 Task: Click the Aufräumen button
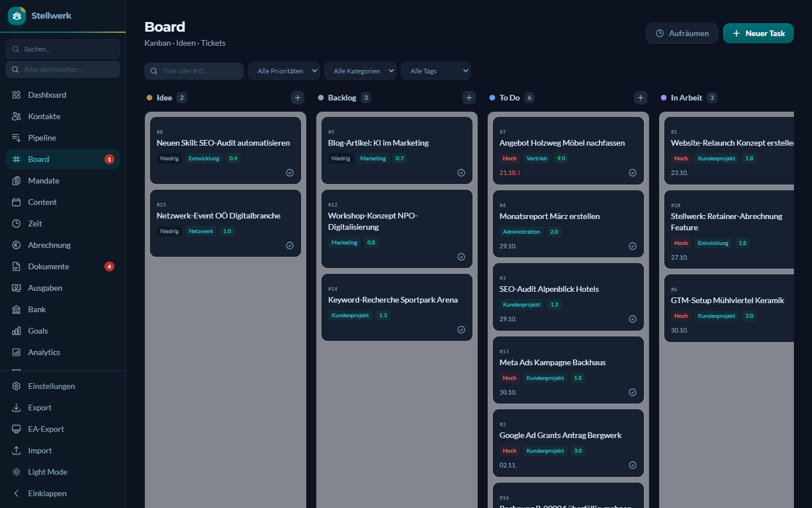(682, 33)
